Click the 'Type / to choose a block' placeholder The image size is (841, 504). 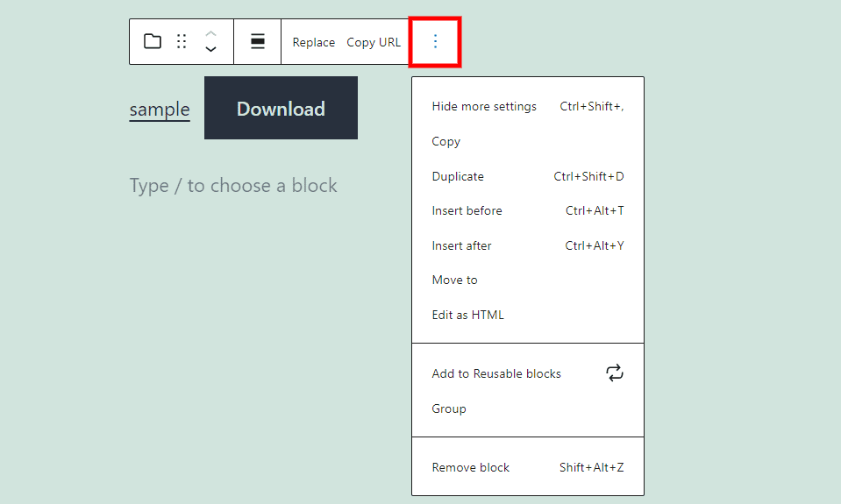pos(233,186)
